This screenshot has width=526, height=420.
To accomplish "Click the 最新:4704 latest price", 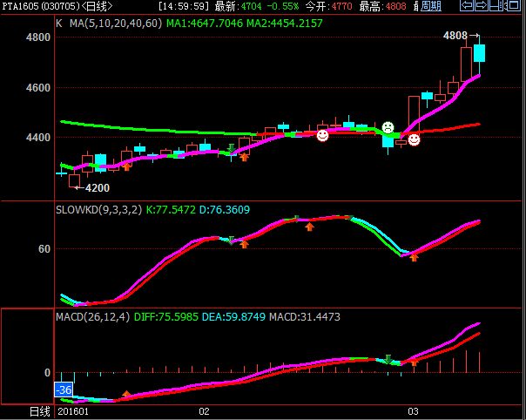I will point(238,6).
